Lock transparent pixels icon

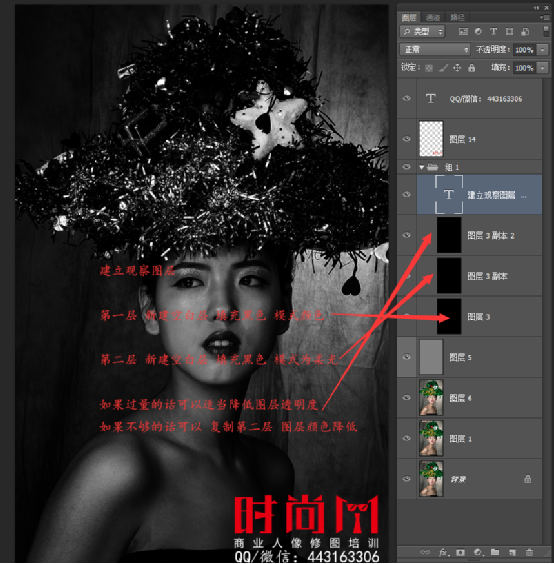click(x=429, y=68)
